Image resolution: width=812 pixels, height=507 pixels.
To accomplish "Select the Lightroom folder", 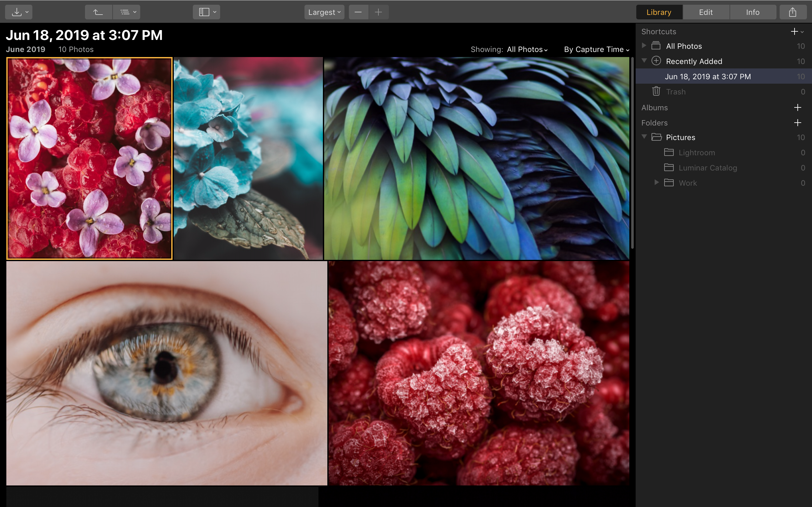I will pos(697,152).
